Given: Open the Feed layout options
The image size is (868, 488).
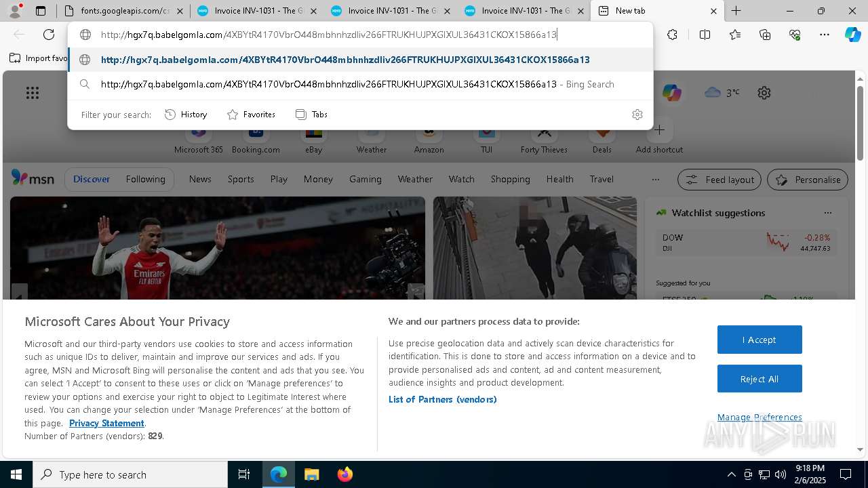Looking at the screenshot, I should 719,180.
